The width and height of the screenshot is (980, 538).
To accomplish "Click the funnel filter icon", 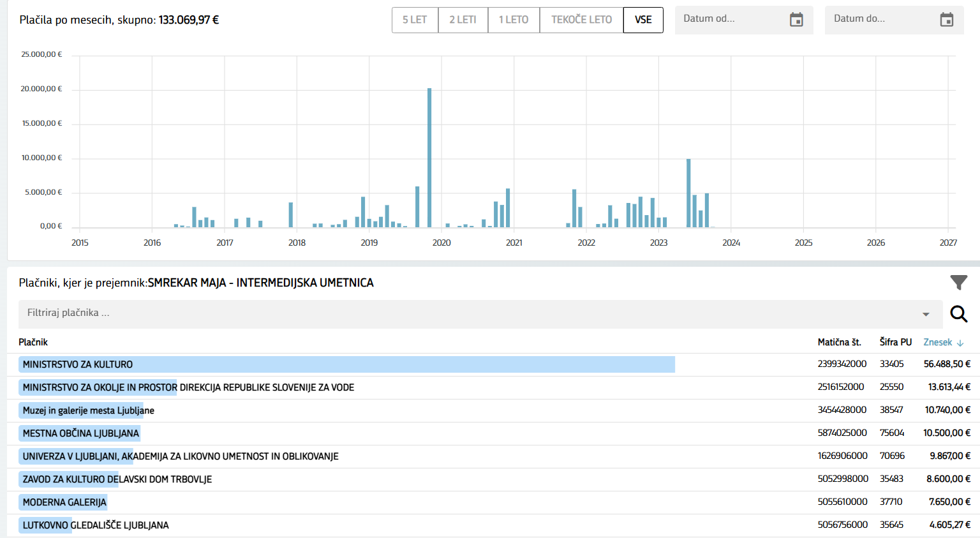I will coord(958,282).
